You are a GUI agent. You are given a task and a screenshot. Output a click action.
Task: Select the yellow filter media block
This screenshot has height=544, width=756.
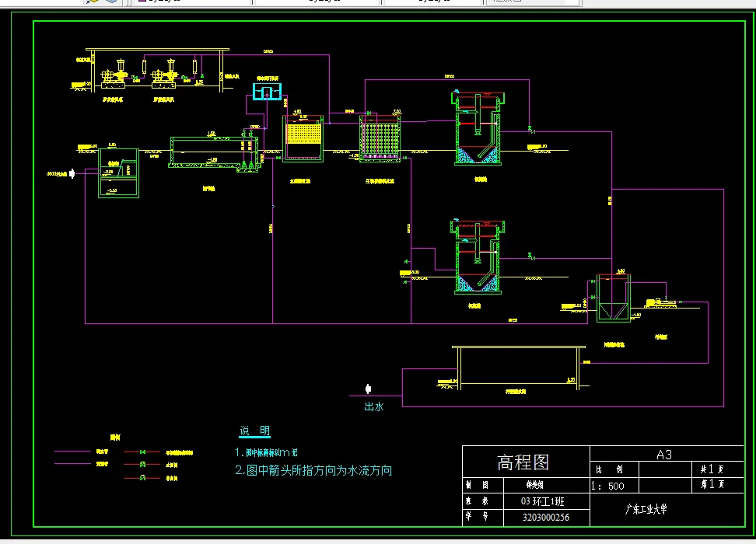pyautogui.click(x=303, y=133)
